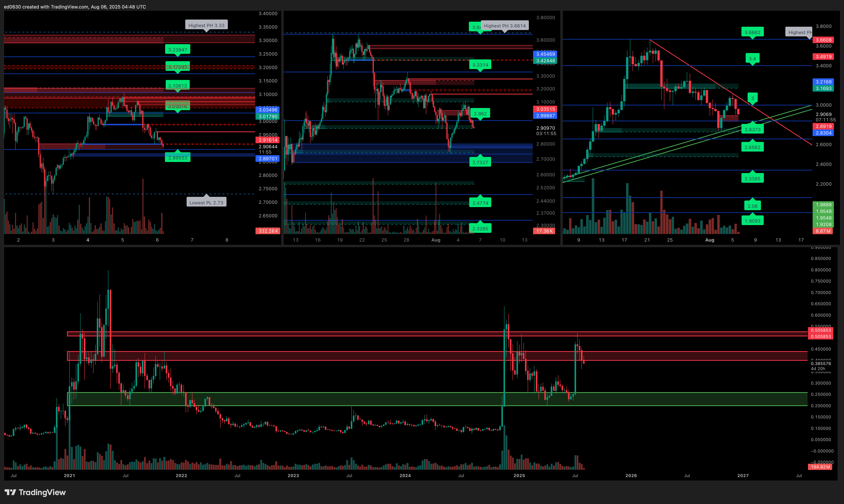This screenshot has width=844, height=504.
Task: Select the green 3.3314 level tag
Action: tap(480, 64)
